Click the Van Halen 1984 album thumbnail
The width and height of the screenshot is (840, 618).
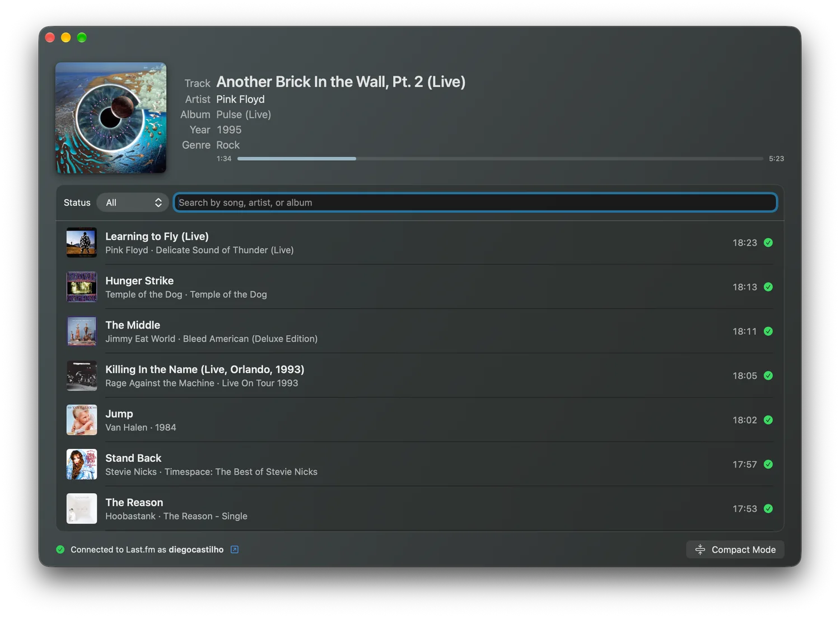tap(82, 420)
